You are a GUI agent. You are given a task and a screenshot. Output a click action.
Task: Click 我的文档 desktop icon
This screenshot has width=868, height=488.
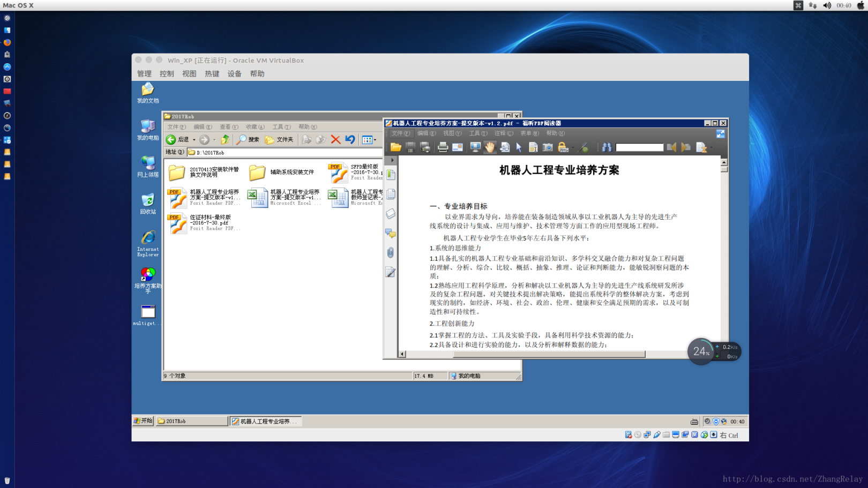pos(148,93)
